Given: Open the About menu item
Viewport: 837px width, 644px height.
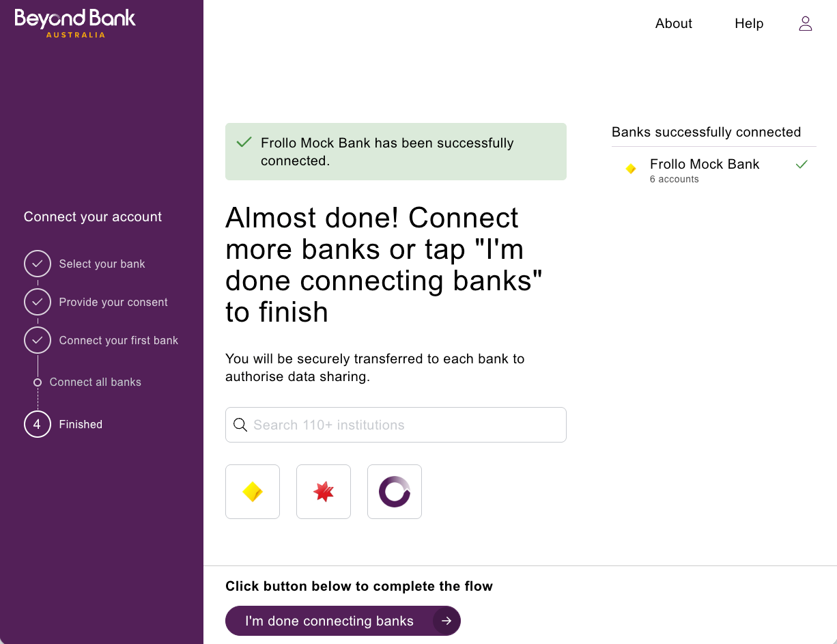Looking at the screenshot, I should 674,24.
